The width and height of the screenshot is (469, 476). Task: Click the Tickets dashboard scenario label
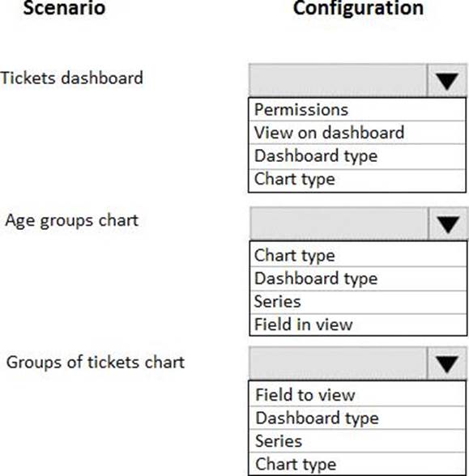tap(71, 78)
